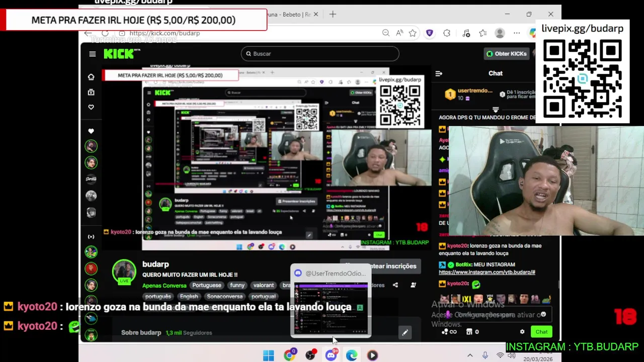644x362 pixels.
Task: Open the Apenas Conversa category link
Action: point(165,286)
